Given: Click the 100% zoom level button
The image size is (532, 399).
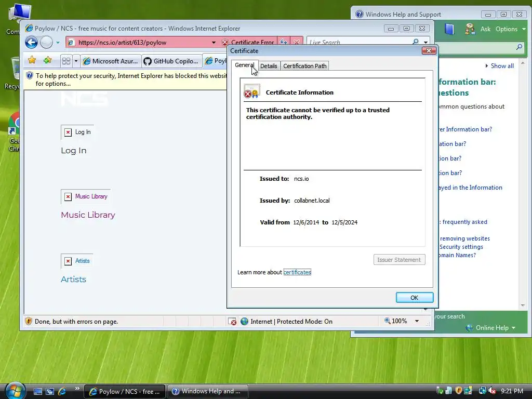Looking at the screenshot, I should (x=395, y=321).
